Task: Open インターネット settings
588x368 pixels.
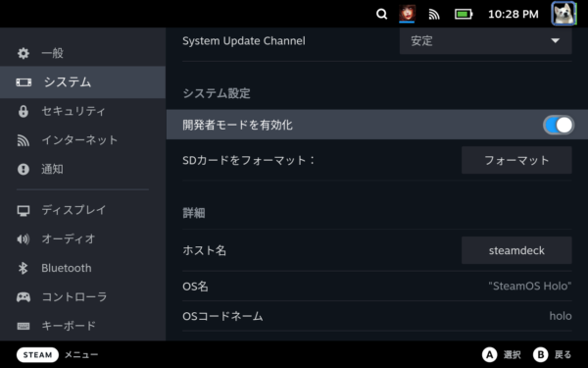Action: pos(82,140)
